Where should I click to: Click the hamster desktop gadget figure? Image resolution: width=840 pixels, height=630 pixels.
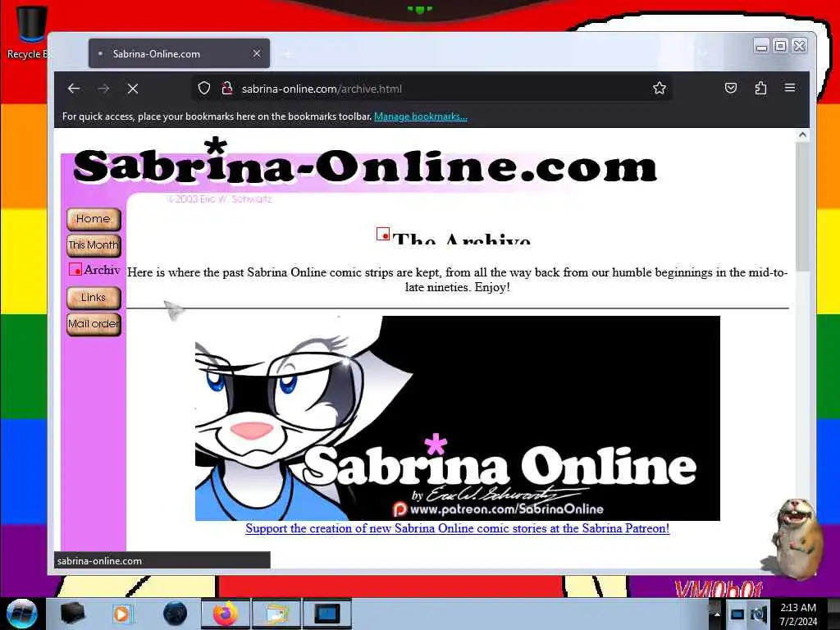(x=797, y=538)
